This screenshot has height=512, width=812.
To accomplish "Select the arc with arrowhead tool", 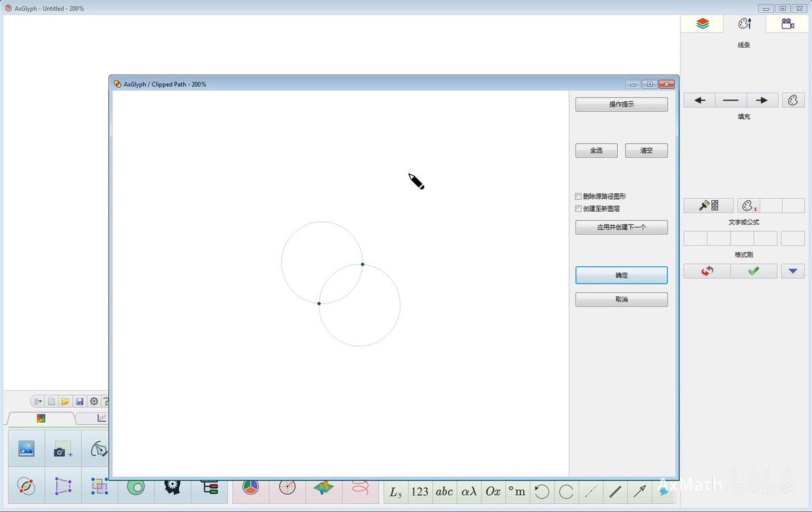I will [542, 492].
